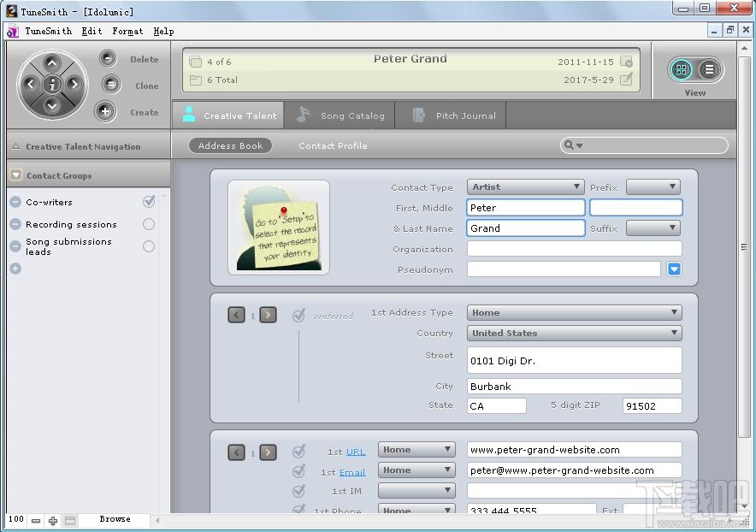This screenshot has width=756, height=532.
Task: Open the Contact Profile view
Action: (x=333, y=145)
